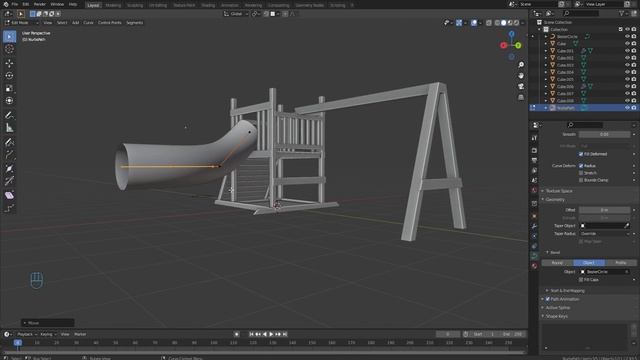Enable the Stretch checkbox
The height and width of the screenshot is (360, 640).
pyautogui.click(x=581, y=173)
